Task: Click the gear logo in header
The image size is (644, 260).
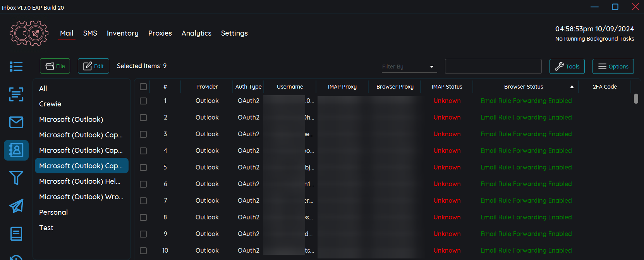Action: [x=29, y=33]
